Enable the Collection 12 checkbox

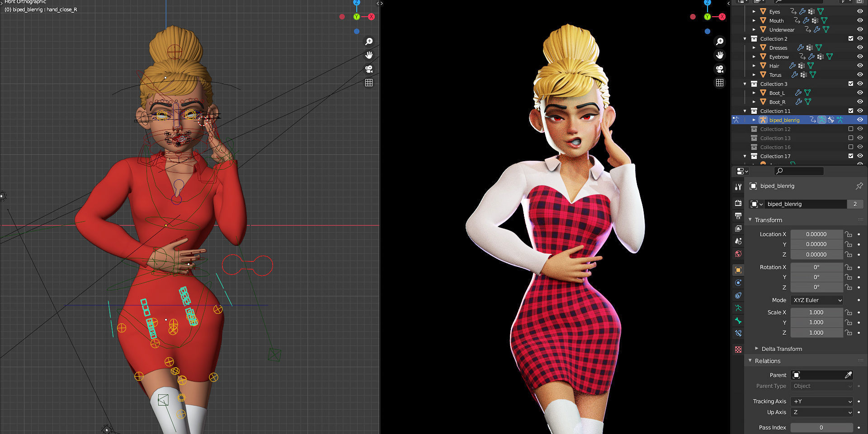(x=850, y=129)
